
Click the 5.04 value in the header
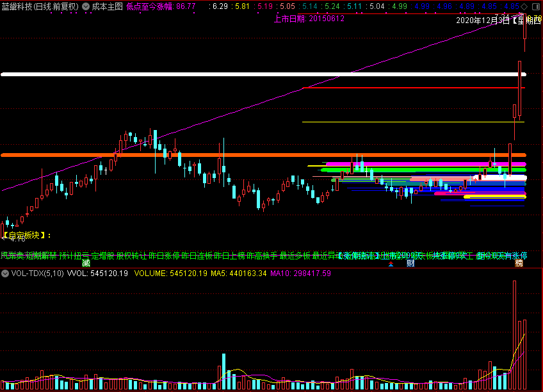tap(377, 6)
